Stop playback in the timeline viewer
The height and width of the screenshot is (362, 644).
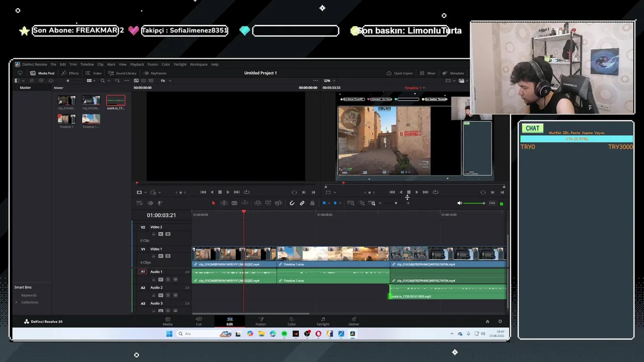click(409, 192)
